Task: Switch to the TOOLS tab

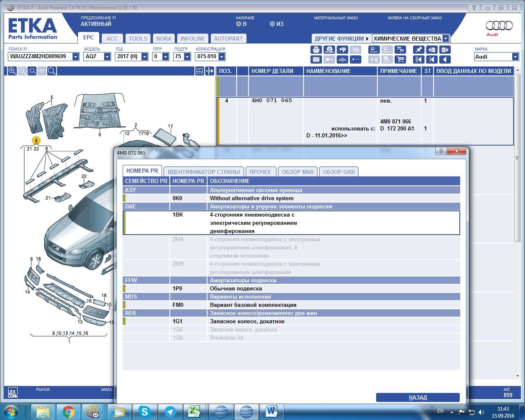Action: (138, 39)
